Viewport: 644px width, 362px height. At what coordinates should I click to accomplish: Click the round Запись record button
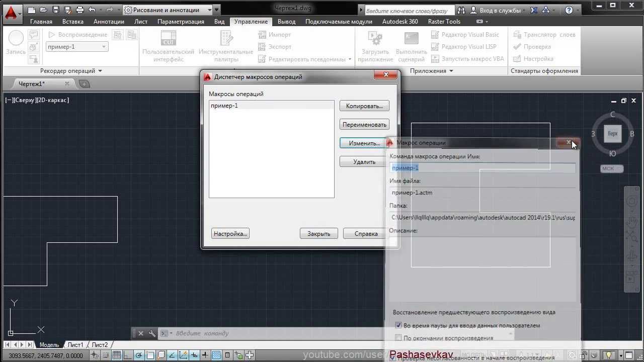coord(16,38)
